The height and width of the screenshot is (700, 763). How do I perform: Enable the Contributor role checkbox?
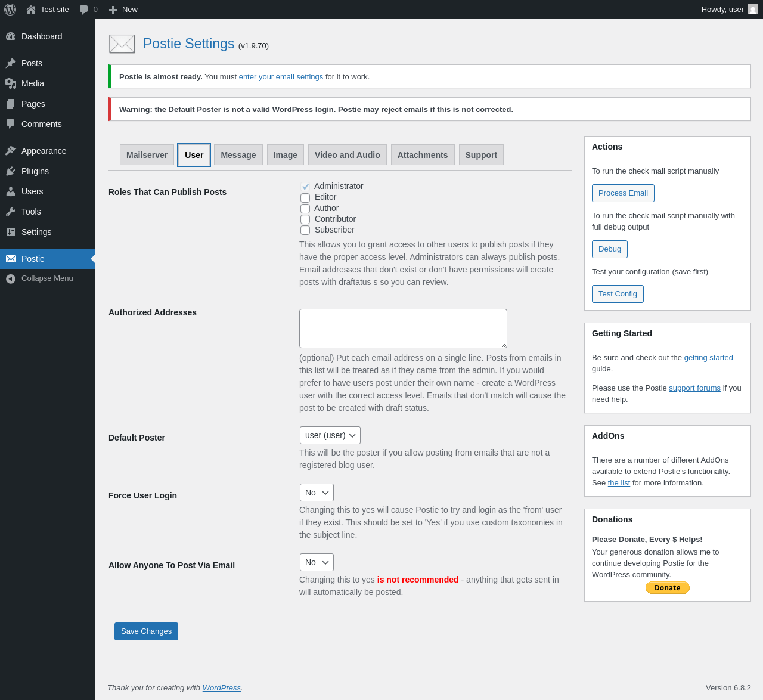click(305, 219)
